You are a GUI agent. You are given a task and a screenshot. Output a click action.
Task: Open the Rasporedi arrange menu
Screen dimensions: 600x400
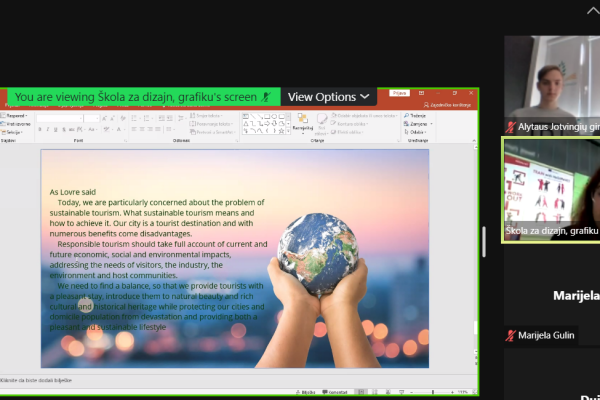(x=303, y=124)
